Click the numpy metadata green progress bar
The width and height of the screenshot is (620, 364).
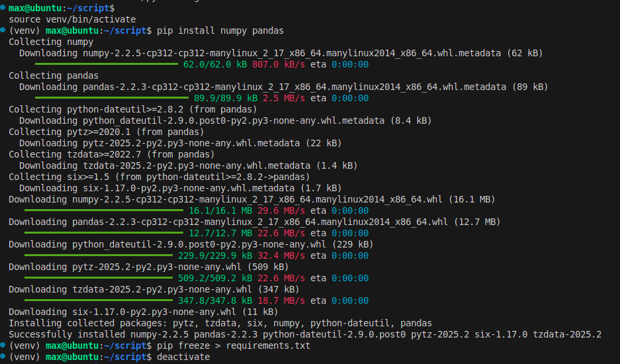(x=106, y=65)
